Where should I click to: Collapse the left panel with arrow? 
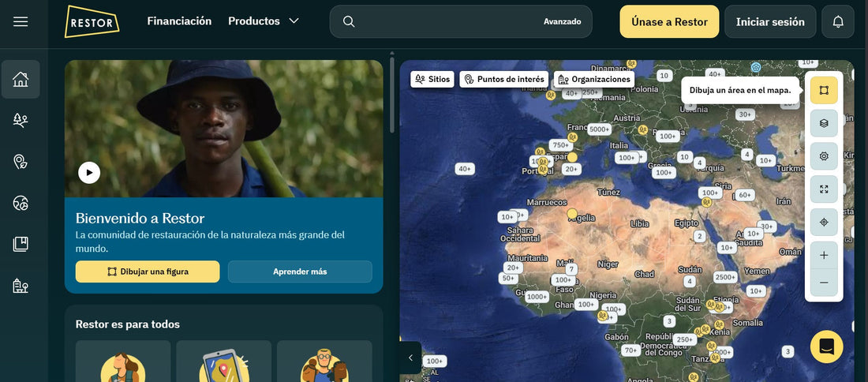click(410, 358)
